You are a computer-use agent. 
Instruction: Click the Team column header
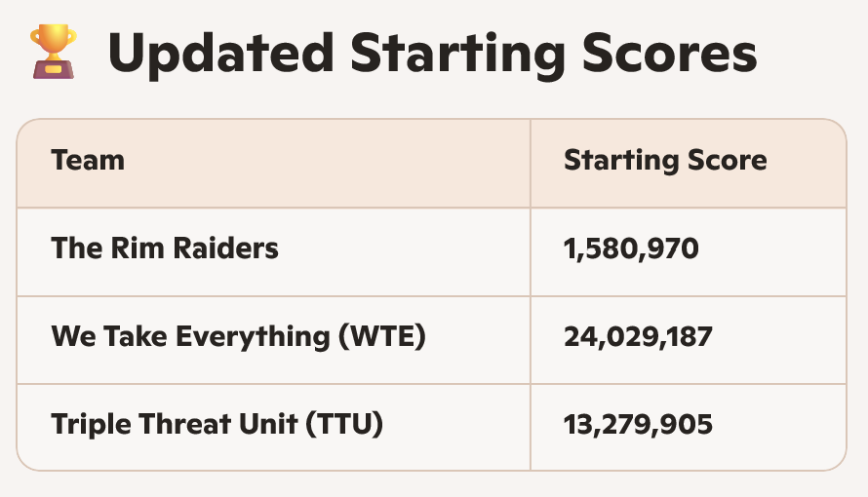point(88,161)
